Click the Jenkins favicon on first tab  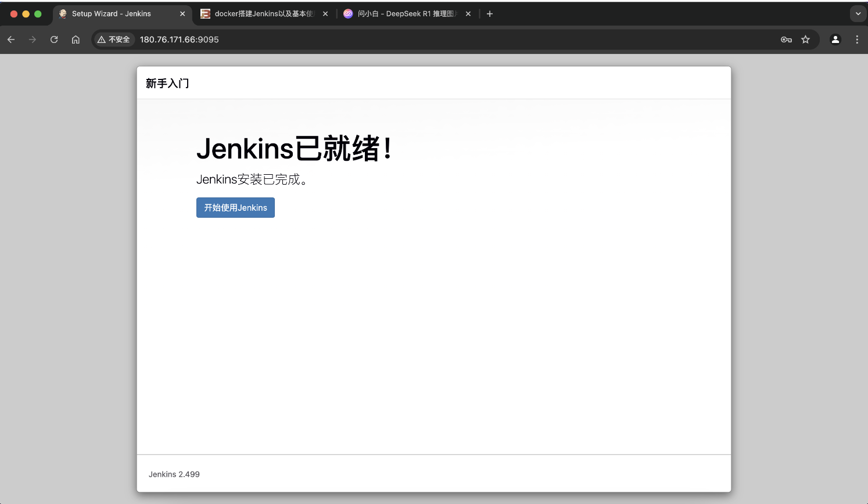63,14
